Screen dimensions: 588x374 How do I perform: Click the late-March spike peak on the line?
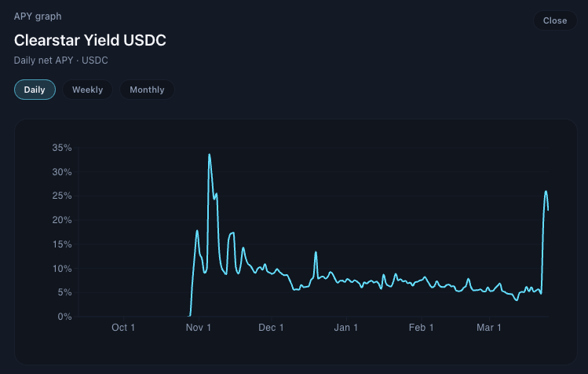tap(546, 192)
